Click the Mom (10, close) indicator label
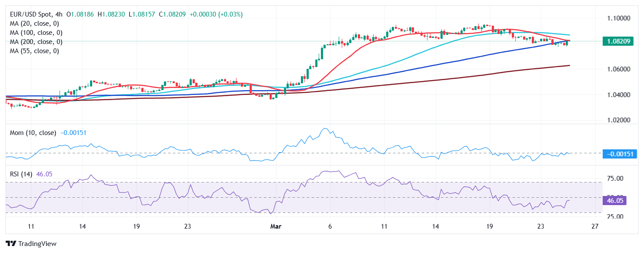The width and height of the screenshot is (644, 253). tap(33, 132)
